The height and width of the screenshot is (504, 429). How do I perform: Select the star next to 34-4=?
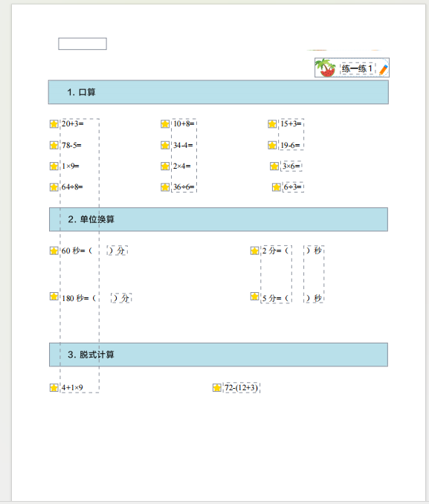pyautogui.click(x=165, y=145)
